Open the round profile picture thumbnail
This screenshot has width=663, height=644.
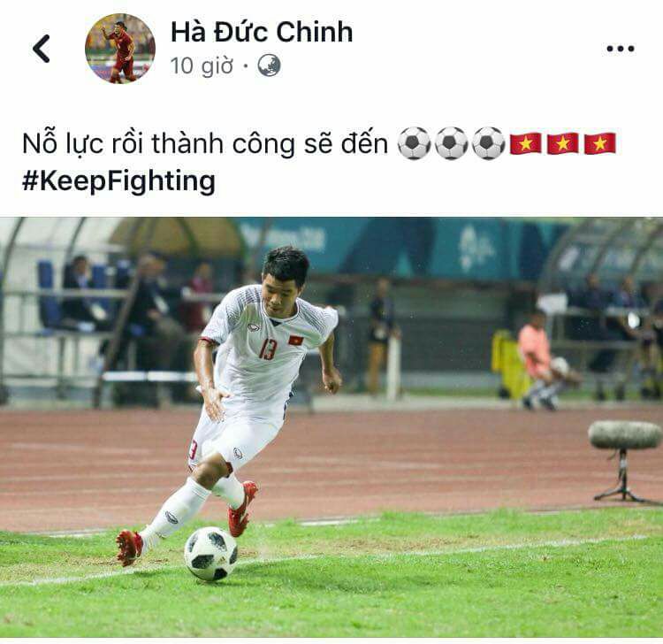(120, 49)
